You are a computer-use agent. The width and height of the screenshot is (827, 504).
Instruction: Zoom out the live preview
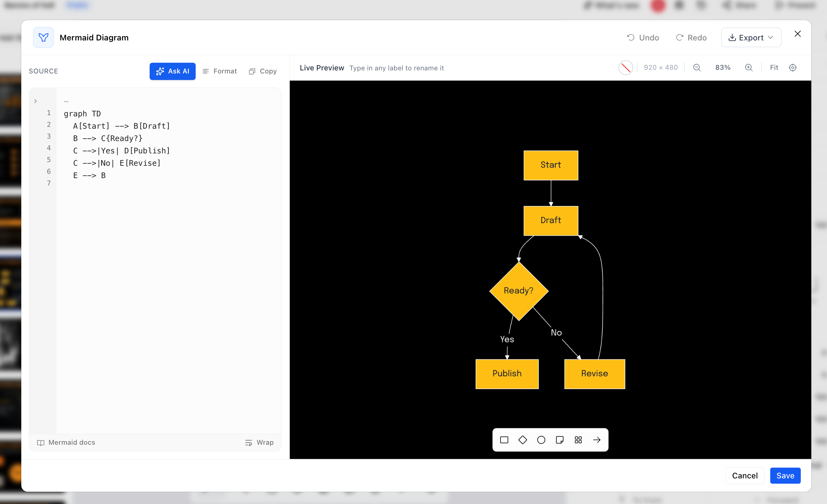pyautogui.click(x=697, y=68)
